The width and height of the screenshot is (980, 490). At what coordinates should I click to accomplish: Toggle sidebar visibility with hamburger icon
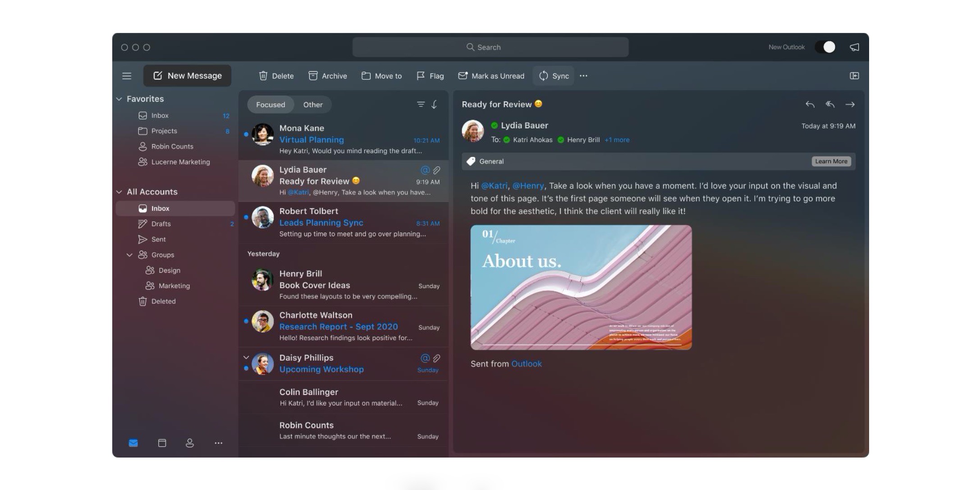coord(126,75)
